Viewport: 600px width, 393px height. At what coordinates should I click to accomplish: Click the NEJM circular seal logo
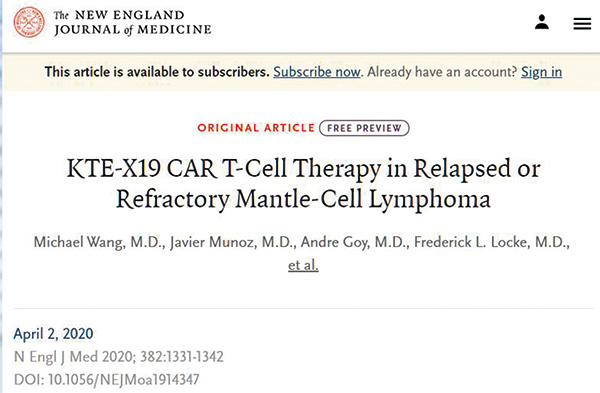pyautogui.click(x=29, y=22)
